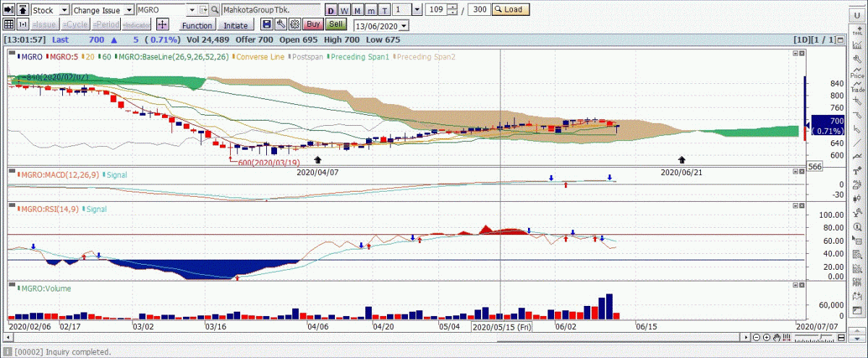Click the Price tool in right sidebar
This screenshot has width=868, height=358.
coord(857,71)
